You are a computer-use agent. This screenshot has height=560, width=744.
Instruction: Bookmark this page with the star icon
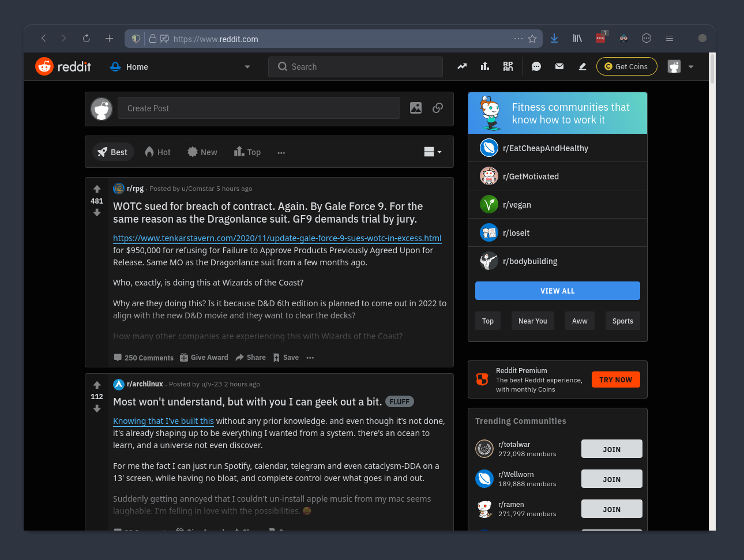532,39
